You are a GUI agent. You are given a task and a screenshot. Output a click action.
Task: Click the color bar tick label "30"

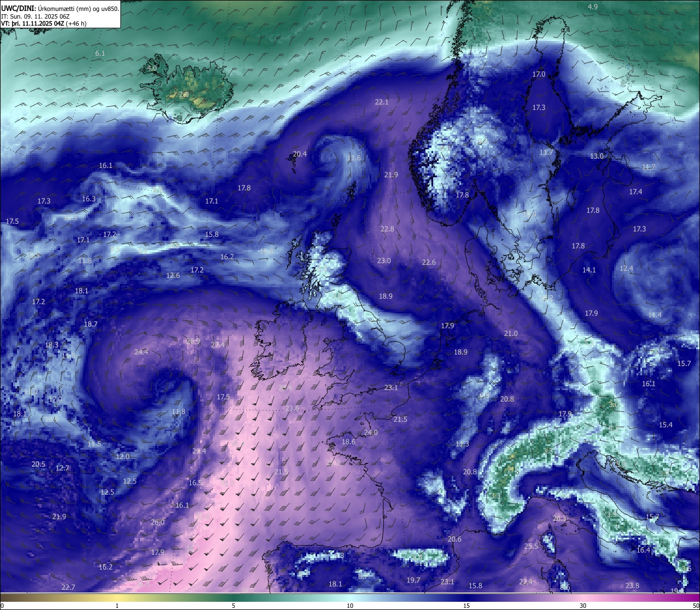coord(583,606)
